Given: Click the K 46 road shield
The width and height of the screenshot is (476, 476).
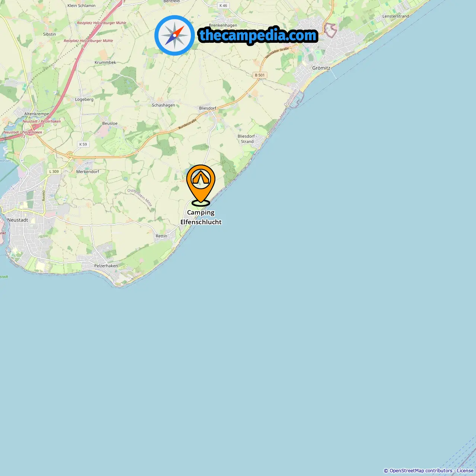Looking at the screenshot, I should pyautogui.click(x=223, y=6).
